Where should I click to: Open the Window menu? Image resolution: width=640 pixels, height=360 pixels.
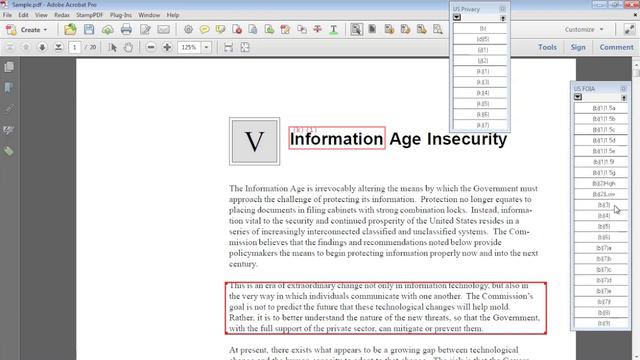149,15
